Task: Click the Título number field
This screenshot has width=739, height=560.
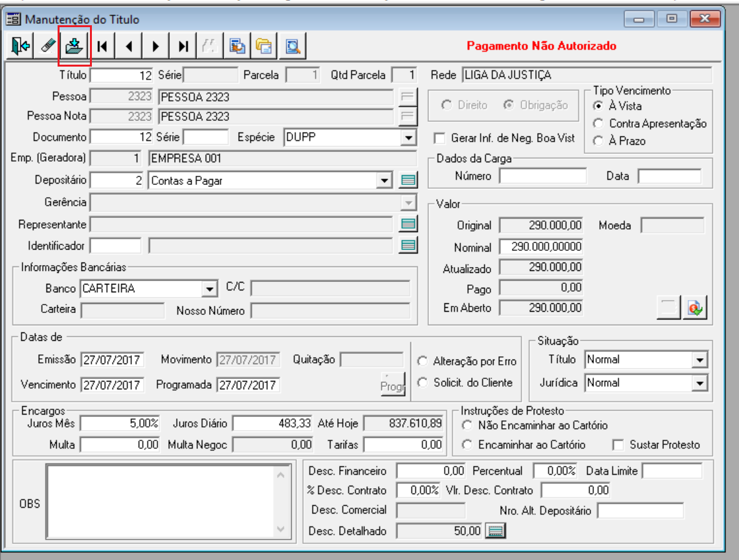Action: pos(122,76)
